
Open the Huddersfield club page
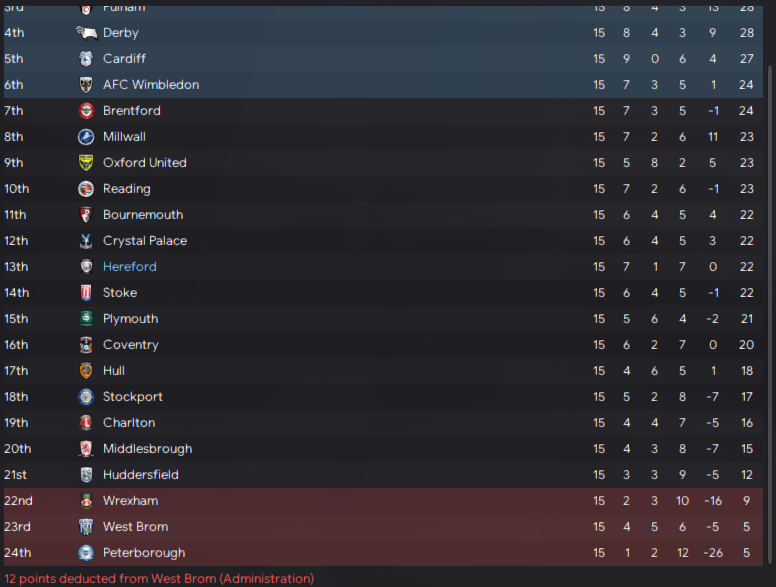141,475
